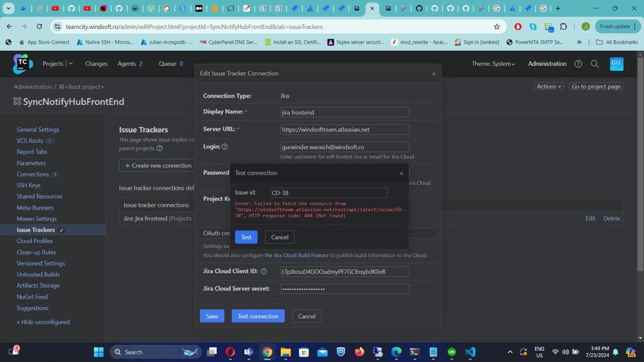Click the Save button

(212, 316)
